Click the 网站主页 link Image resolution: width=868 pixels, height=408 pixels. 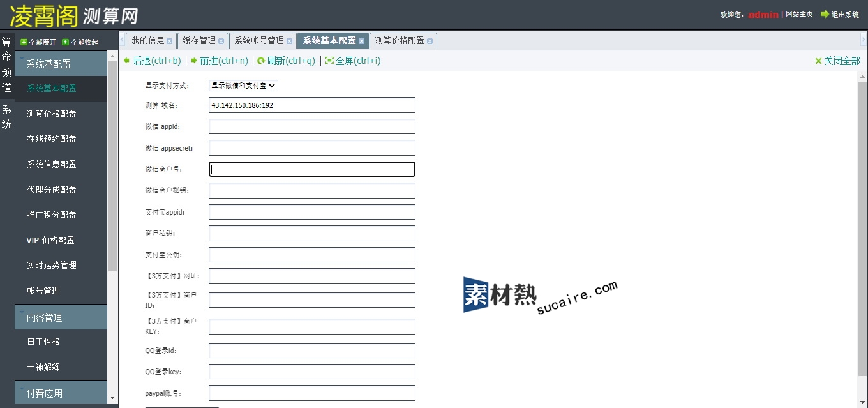[799, 14]
